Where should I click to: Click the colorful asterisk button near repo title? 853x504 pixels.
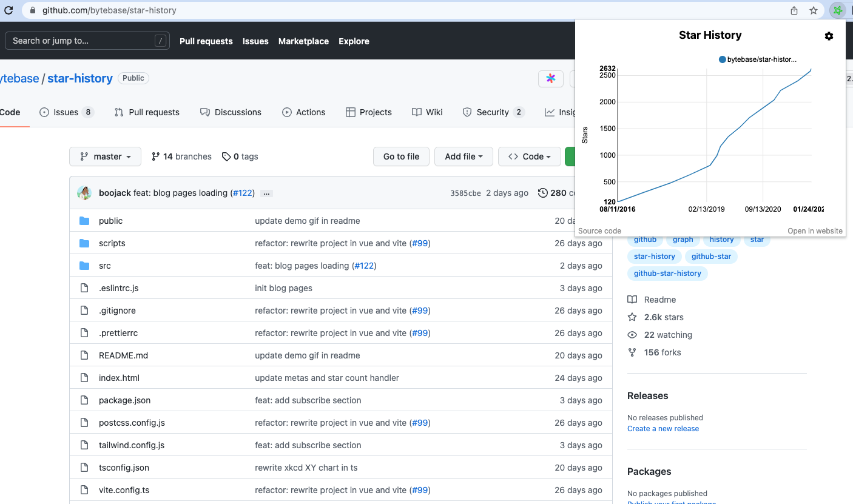tap(551, 79)
